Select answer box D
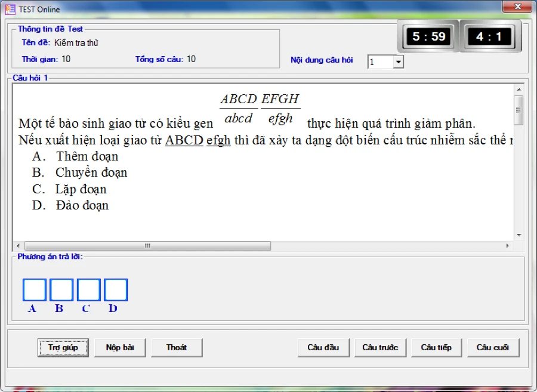 click(116, 290)
